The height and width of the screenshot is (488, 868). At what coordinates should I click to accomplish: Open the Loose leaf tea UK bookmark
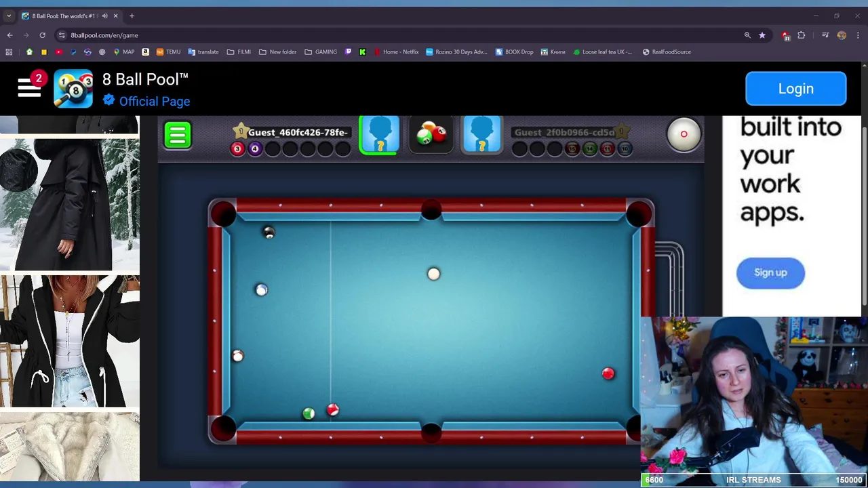point(602,52)
